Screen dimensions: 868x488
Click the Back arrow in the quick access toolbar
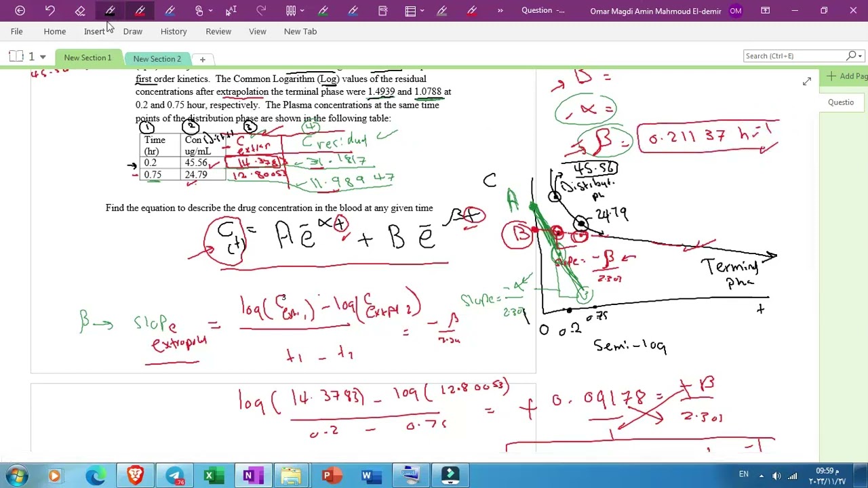pos(20,11)
